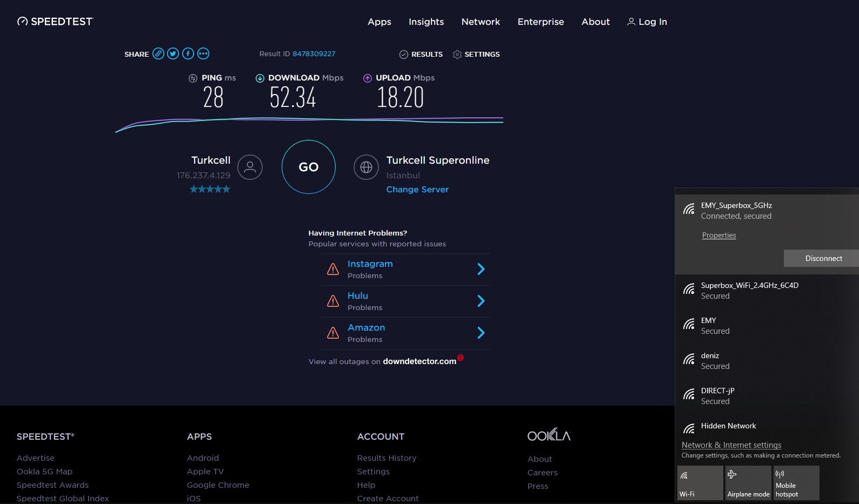Copy result link share icon
The width and height of the screenshot is (859, 504).
[158, 53]
